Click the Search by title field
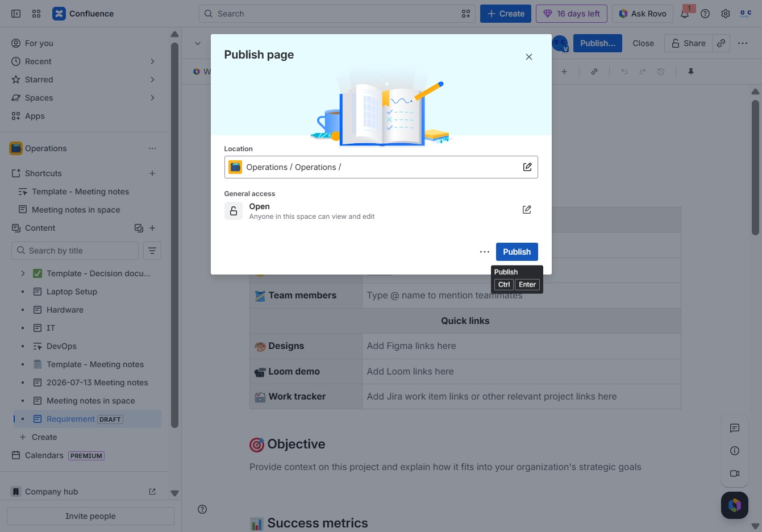762x532 pixels. click(75, 251)
